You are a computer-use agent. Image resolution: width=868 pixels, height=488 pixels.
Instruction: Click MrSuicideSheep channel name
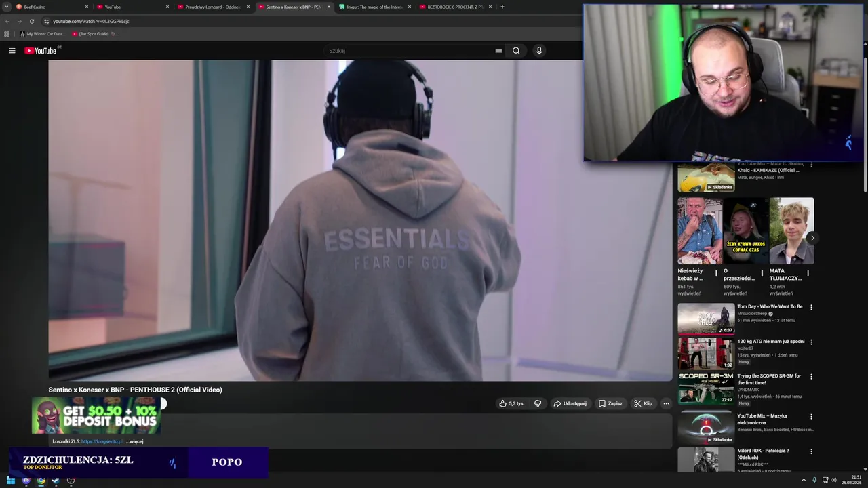752,314
